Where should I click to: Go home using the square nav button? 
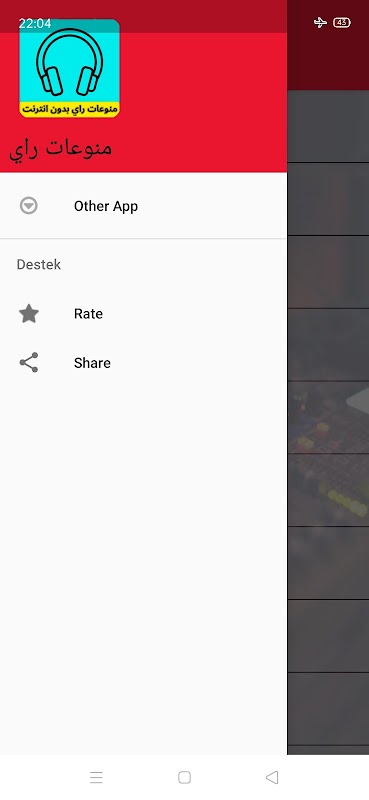(x=184, y=777)
